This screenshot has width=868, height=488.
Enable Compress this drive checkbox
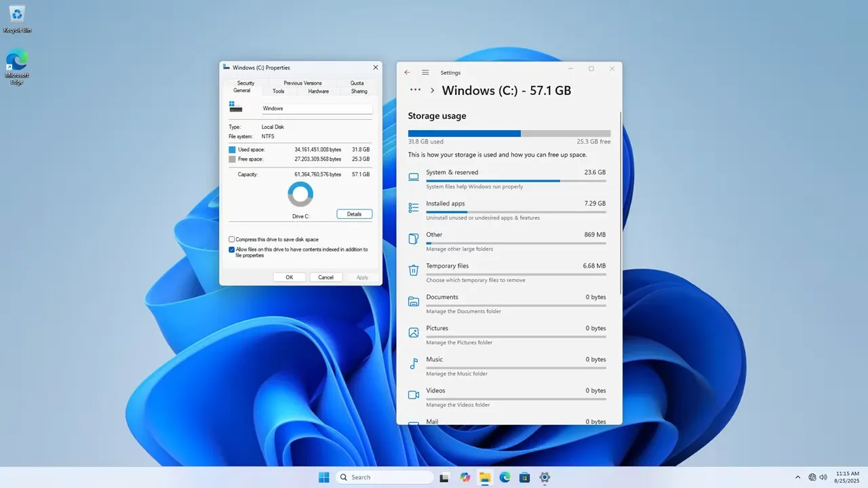(232, 239)
